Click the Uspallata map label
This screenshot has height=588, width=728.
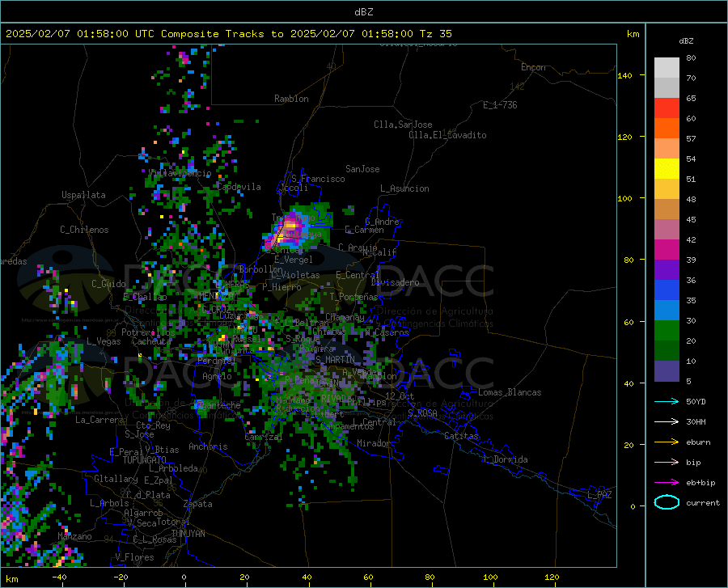(x=83, y=195)
